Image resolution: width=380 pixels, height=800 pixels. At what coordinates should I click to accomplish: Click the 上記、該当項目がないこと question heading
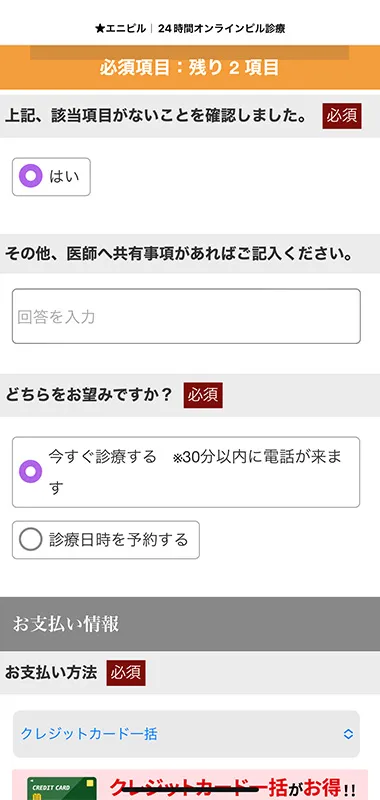(x=156, y=116)
